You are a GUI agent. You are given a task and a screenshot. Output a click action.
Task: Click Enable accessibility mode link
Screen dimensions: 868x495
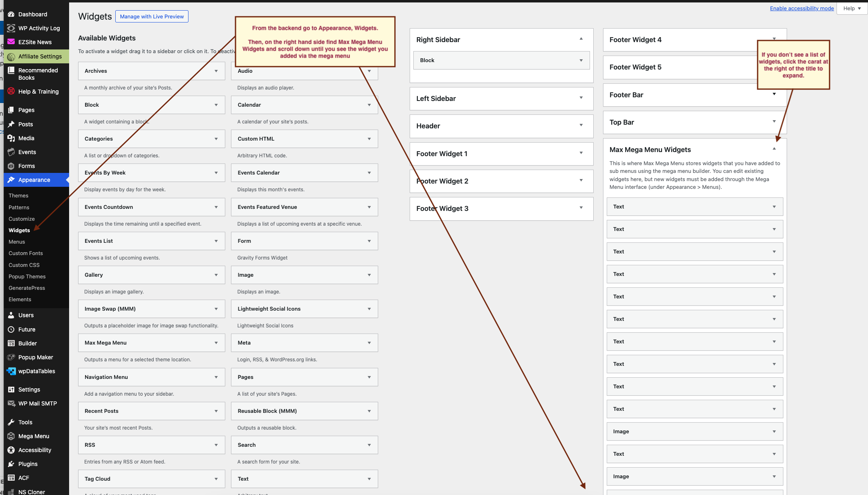click(801, 9)
